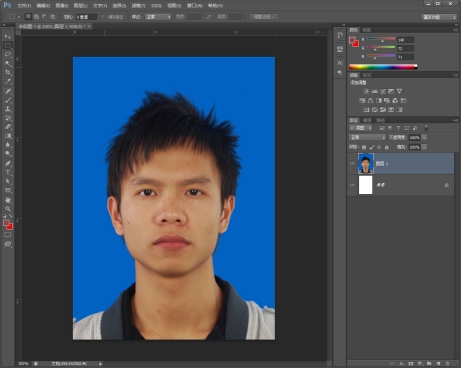The image size is (461, 368).
Task: Open the Color panel flyout menu
Action: tap(455, 30)
